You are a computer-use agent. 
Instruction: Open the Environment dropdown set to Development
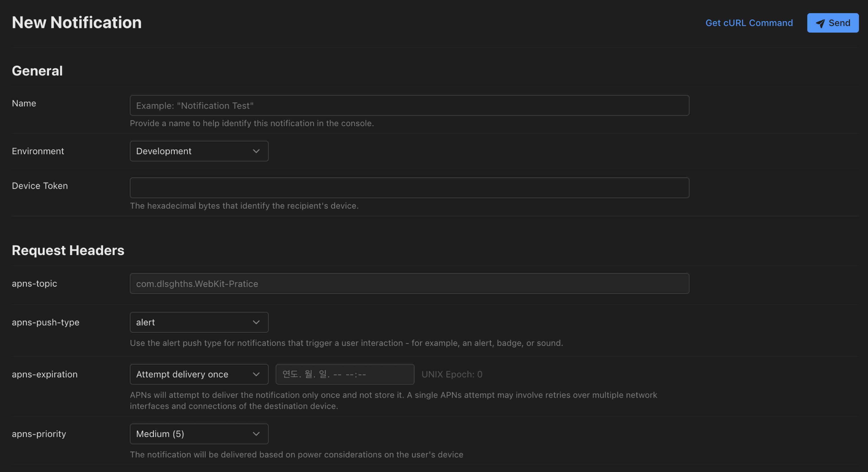click(199, 151)
